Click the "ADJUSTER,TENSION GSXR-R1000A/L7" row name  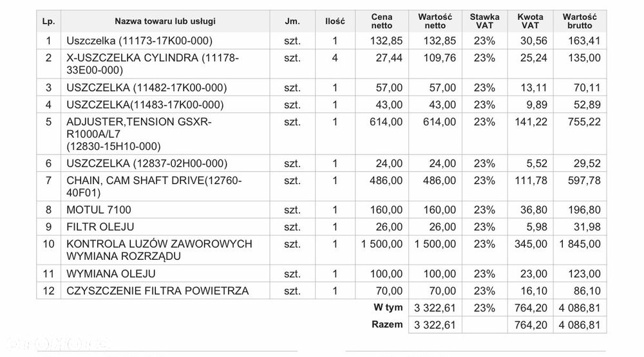point(139,134)
